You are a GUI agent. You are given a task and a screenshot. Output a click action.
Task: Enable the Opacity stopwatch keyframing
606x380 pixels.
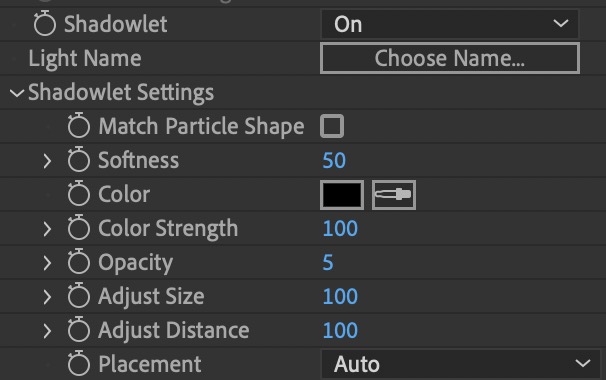click(x=79, y=262)
